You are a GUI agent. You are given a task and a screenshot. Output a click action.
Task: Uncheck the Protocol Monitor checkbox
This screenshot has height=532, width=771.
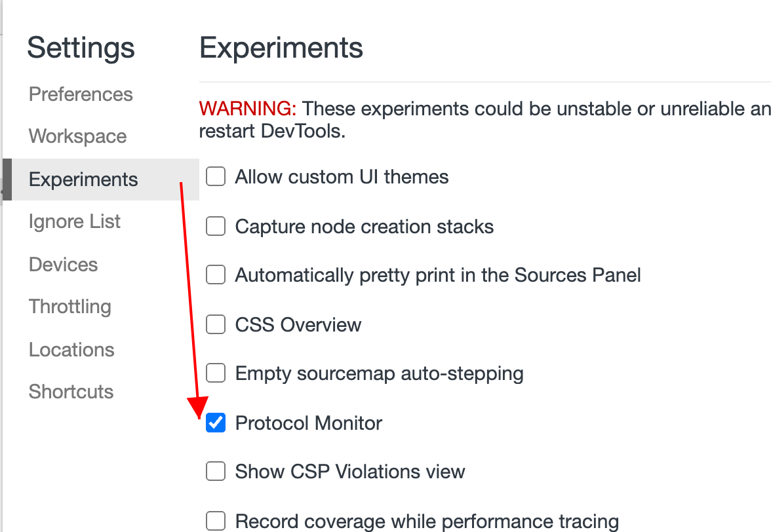pos(216,423)
